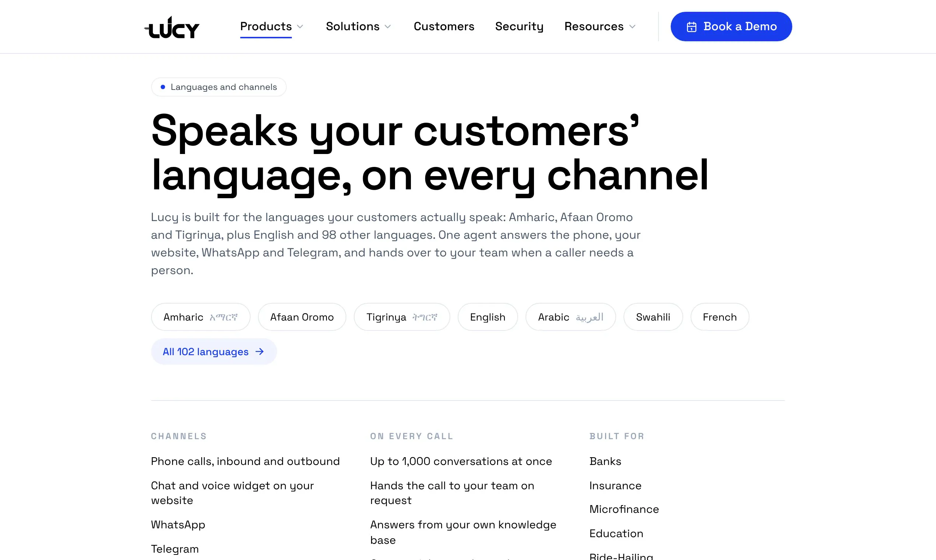Pick the English language pill
Image resolution: width=936 pixels, height=560 pixels.
coord(488,317)
